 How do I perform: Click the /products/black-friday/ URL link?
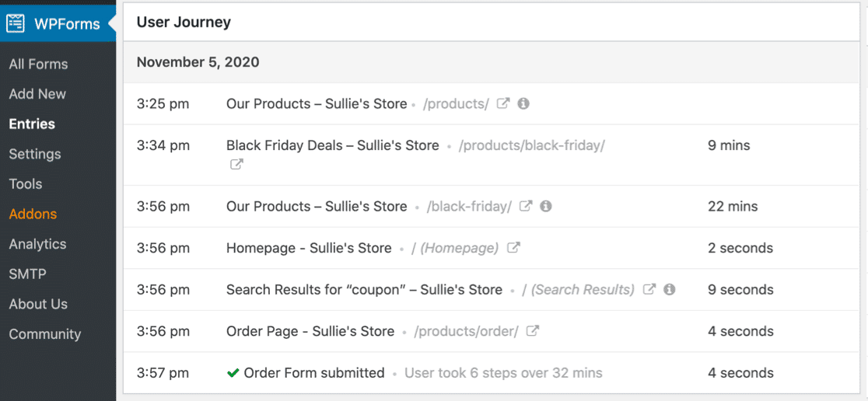point(531,145)
